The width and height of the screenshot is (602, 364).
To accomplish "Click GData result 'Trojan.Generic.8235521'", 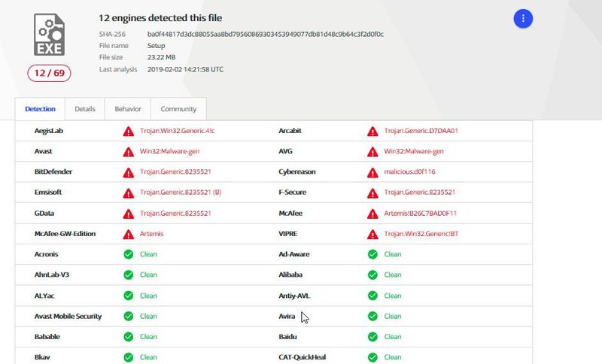I will point(175,214).
